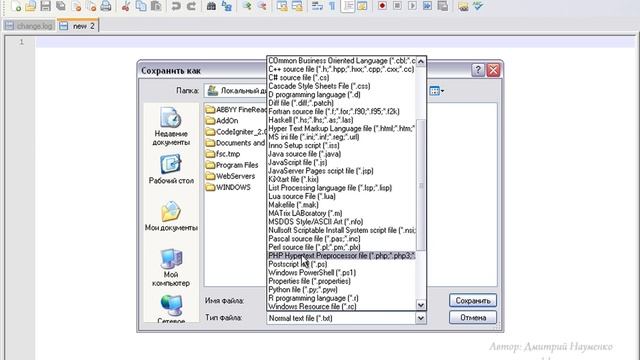Save the current file via floppy icon

click(46, 6)
